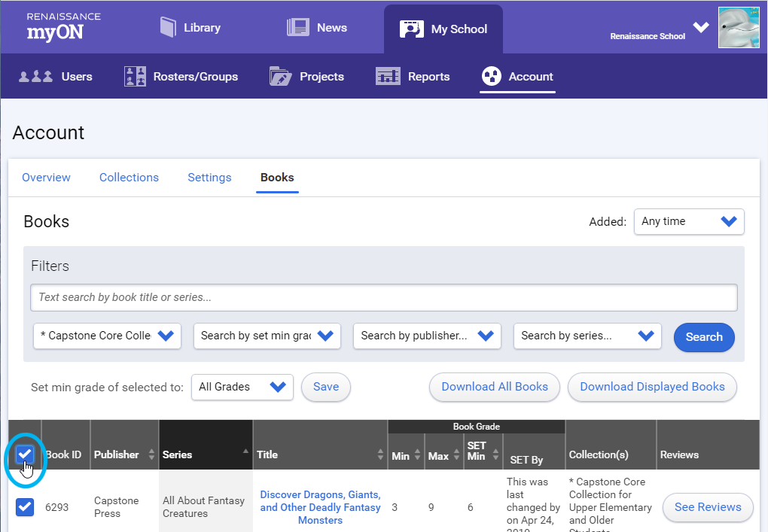Click the Projects folder icon
This screenshot has height=532, width=768.
click(281, 76)
